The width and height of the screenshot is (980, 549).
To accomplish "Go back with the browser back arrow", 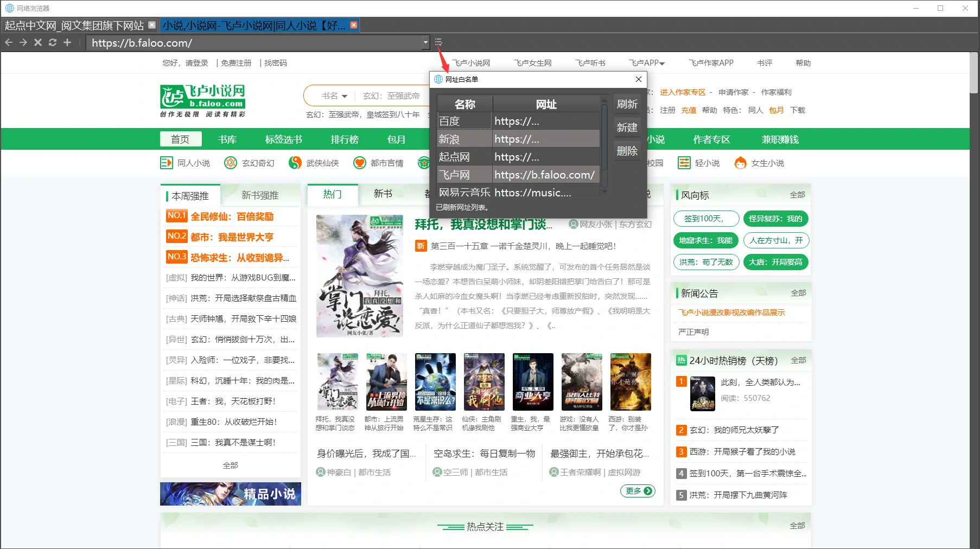I will 9,42.
